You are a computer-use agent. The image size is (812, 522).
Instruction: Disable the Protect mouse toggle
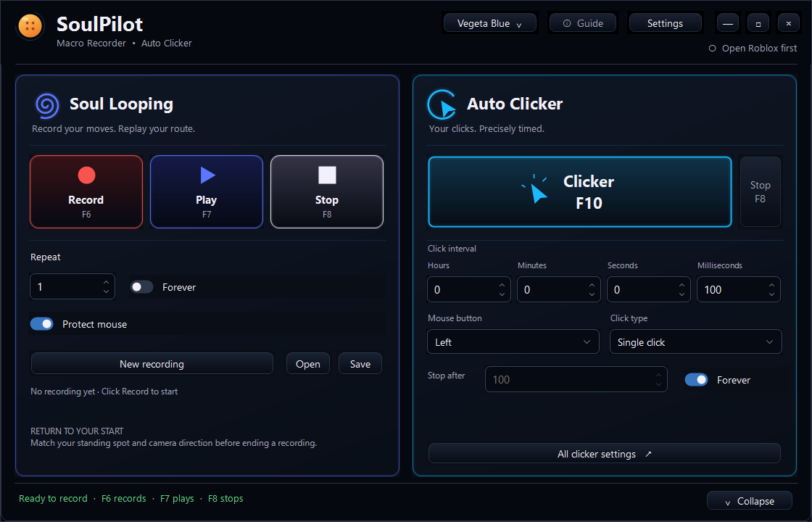tap(42, 324)
